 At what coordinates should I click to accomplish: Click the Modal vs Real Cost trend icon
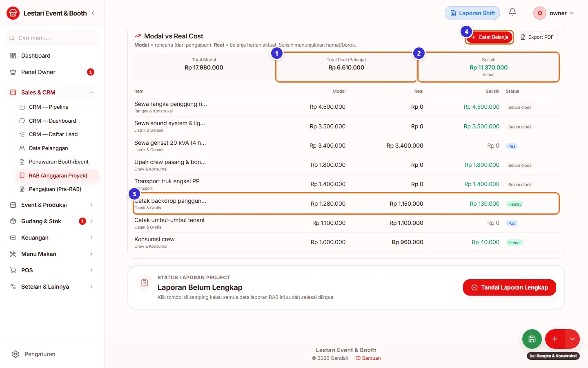[138, 36]
